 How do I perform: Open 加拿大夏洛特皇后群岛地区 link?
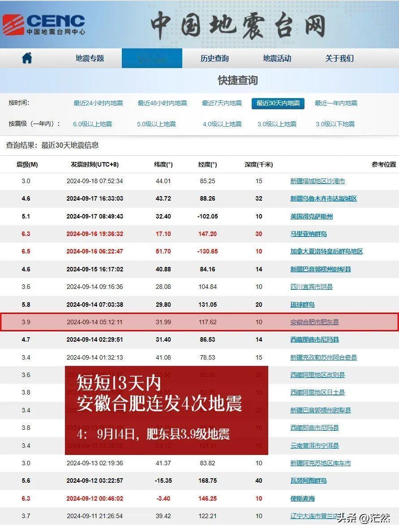(x=326, y=251)
